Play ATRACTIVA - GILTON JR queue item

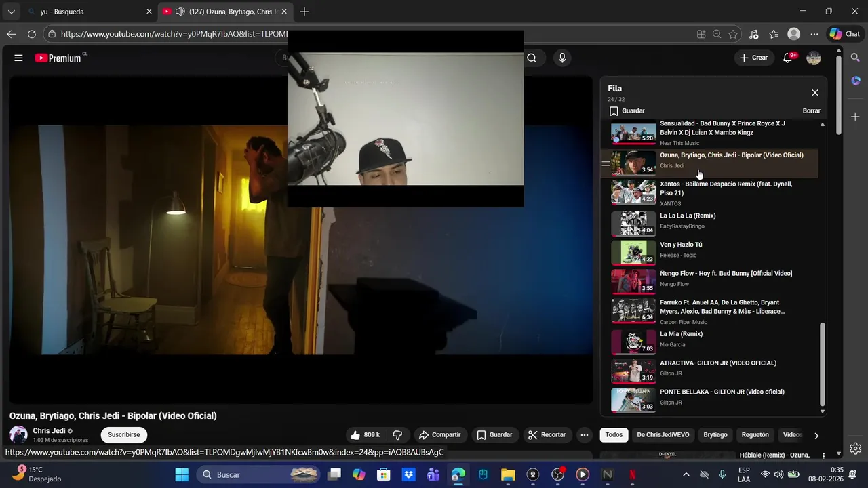tap(709, 370)
